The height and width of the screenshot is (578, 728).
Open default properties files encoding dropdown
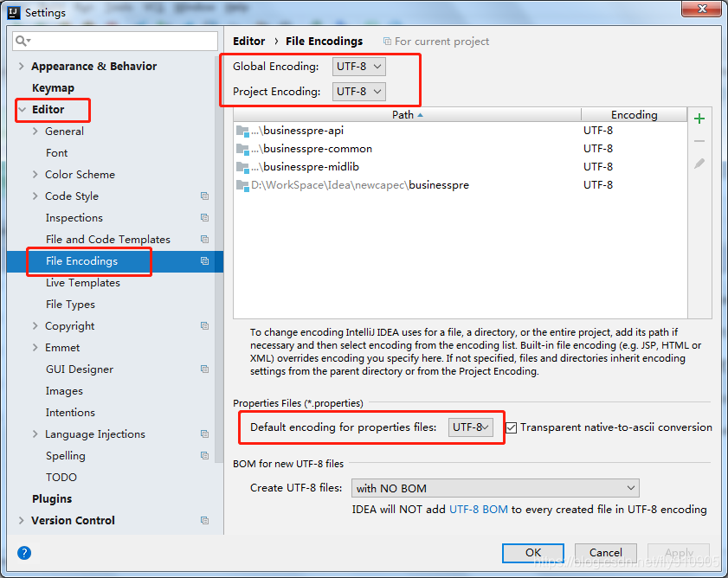point(470,427)
